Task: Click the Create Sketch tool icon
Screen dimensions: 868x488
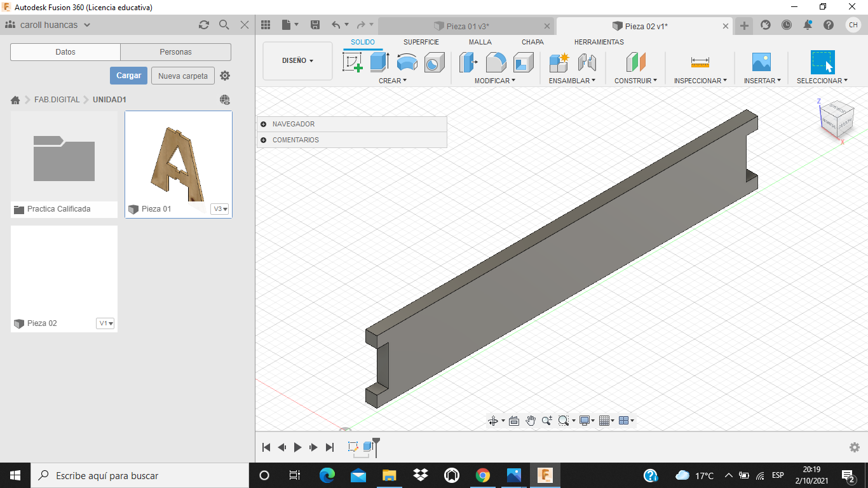Action: (x=353, y=62)
